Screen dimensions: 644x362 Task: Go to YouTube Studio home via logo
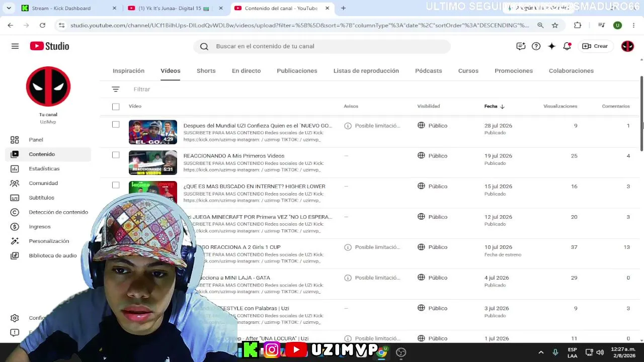pos(49,46)
